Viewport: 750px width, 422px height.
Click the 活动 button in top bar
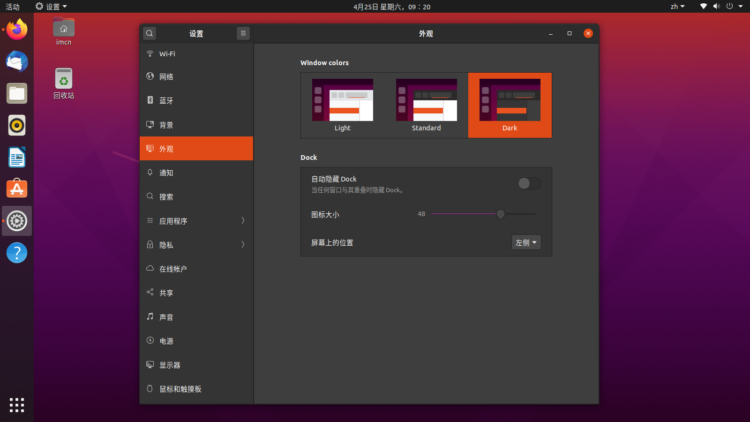click(12, 6)
